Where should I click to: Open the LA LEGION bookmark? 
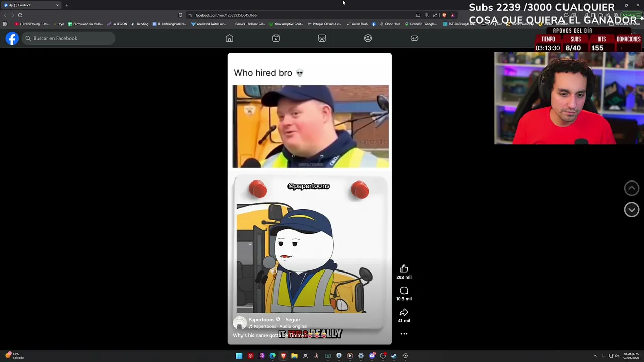click(x=117, y=24)
